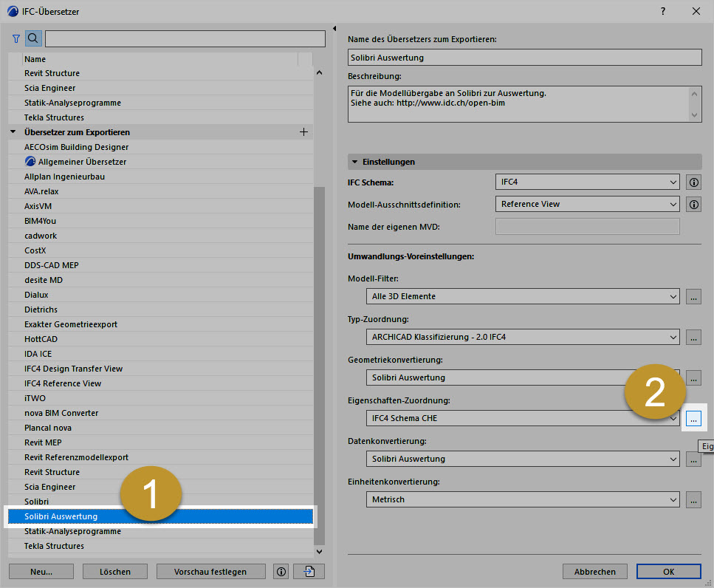This screenshot has width=714, height=588.
Task: Show info for the IFC Schema setting
Action: tap(693, 182)
